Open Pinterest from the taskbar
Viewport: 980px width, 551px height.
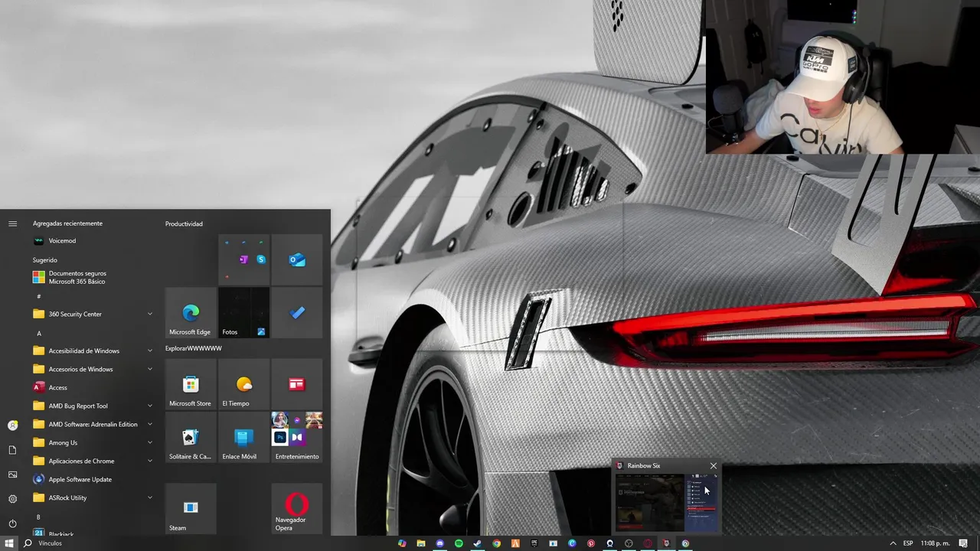click(591, 543)
